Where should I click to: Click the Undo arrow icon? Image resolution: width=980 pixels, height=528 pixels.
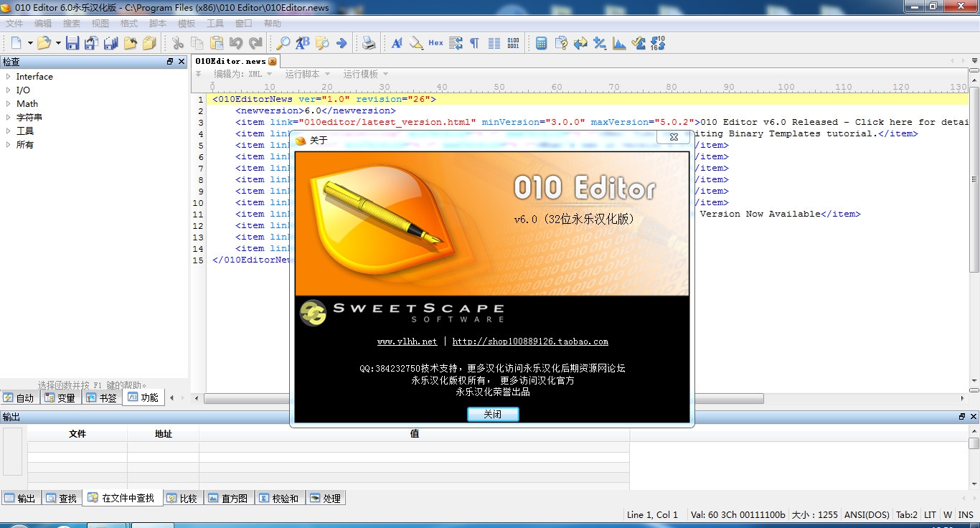click(235, 43)
